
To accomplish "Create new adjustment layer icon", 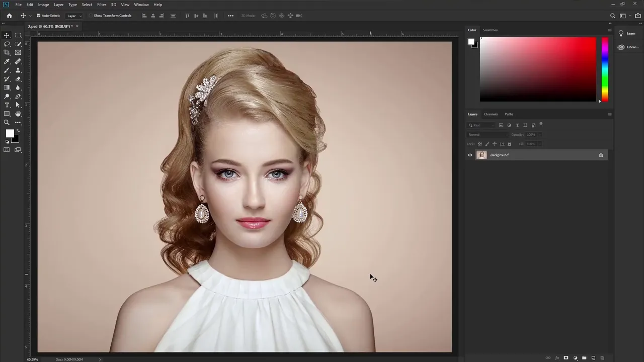I will click(575, 358).
